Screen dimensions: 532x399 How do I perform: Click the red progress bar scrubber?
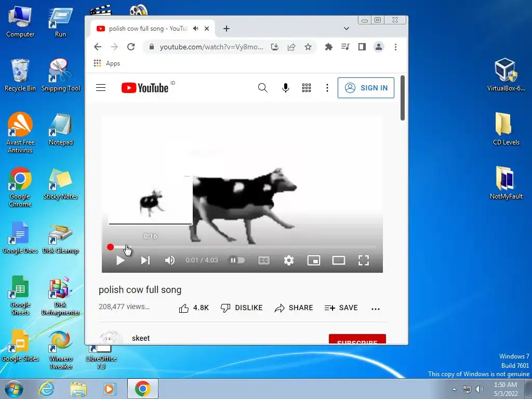tap(110, 247)
